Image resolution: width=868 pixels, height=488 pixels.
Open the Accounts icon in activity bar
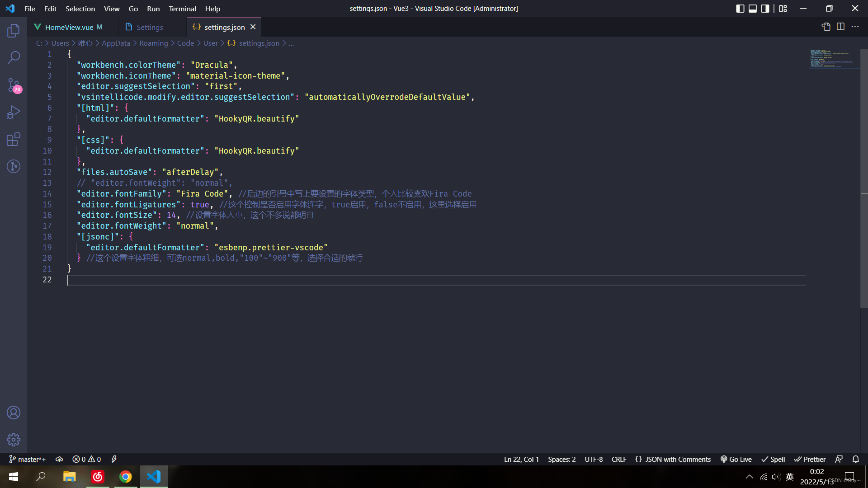tap(13, 412)
